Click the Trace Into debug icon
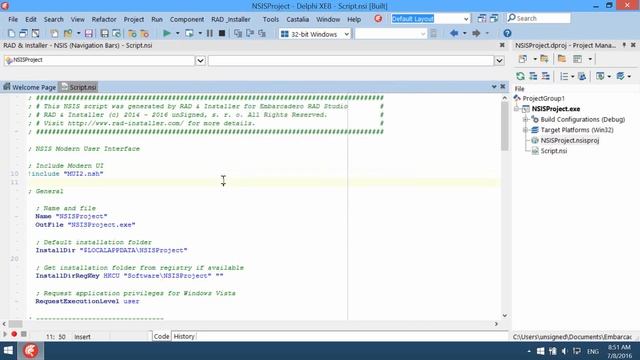Image resolution: width=640 pixels, height=360 pixels. (x=238, y=33)
